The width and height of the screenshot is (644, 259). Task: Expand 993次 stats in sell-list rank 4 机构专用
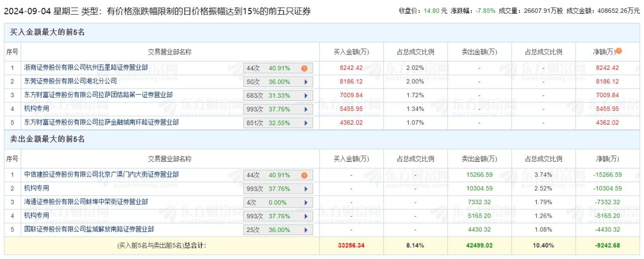305,216
